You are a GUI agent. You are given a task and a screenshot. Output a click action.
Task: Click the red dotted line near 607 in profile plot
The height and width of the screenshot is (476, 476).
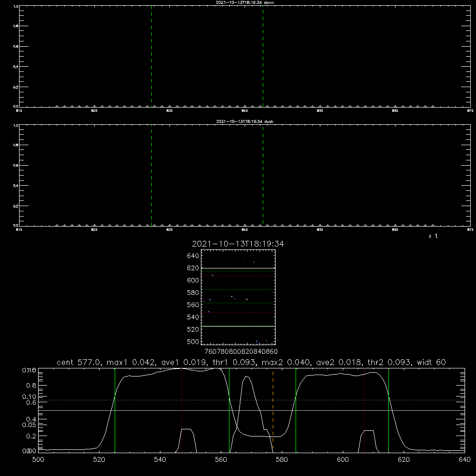pos(364,410)
